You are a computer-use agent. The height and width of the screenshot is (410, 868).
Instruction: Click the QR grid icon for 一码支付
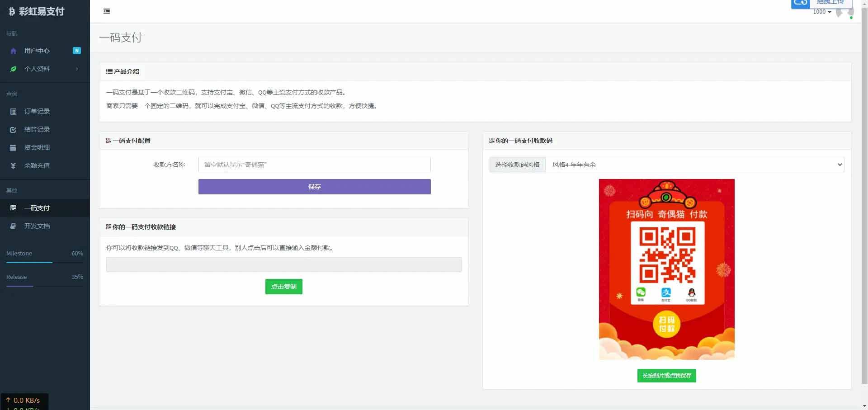click(x=13, y=208)
